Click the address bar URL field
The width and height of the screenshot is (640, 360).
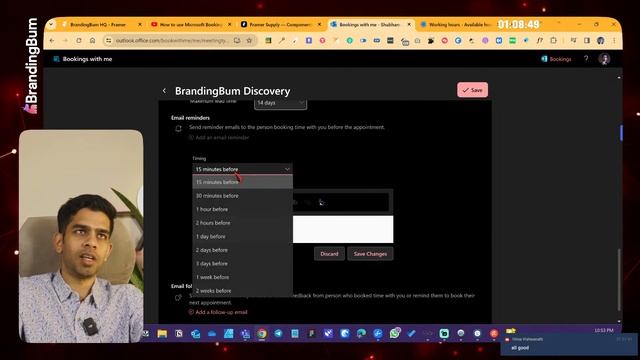pyautogui.click(x=171, y=40)
